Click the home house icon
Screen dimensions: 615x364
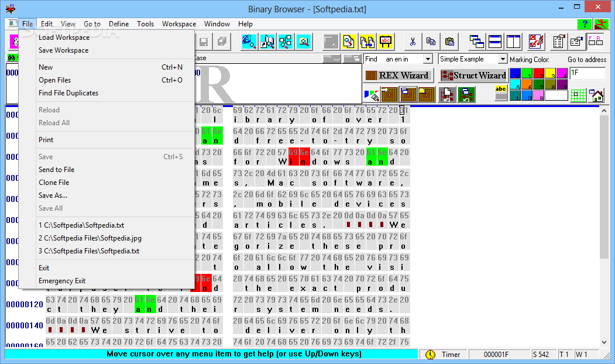pos(597,95)
